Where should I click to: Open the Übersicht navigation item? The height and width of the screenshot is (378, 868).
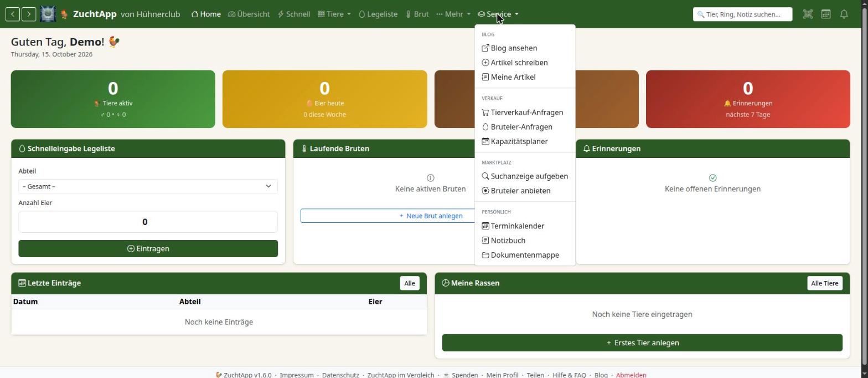249,14
